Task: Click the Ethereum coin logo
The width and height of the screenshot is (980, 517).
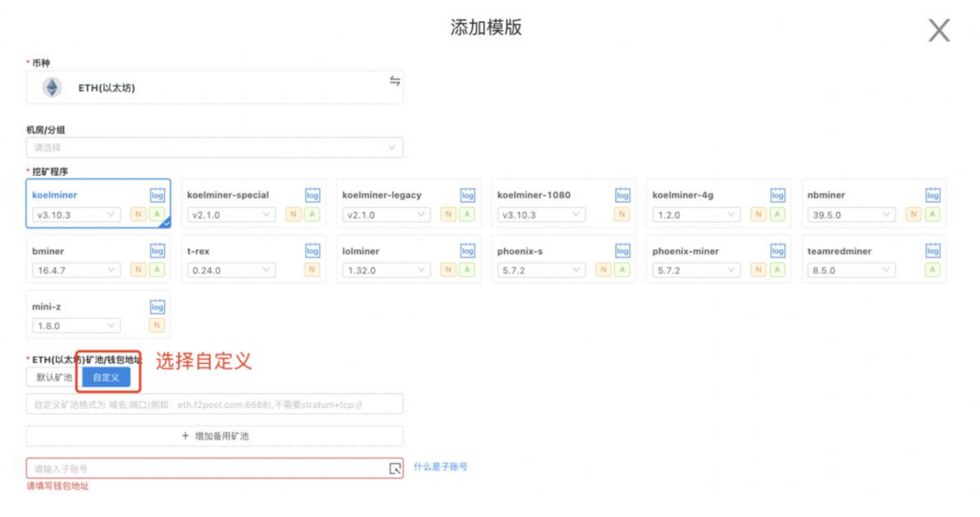Action: point(52,88)
